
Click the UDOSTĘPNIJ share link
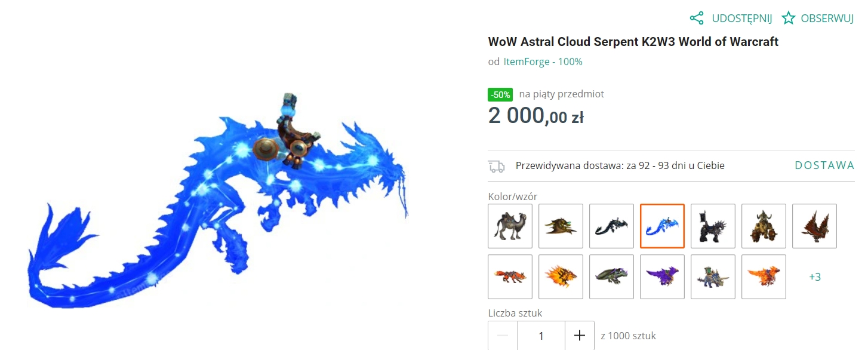[741, 19]
